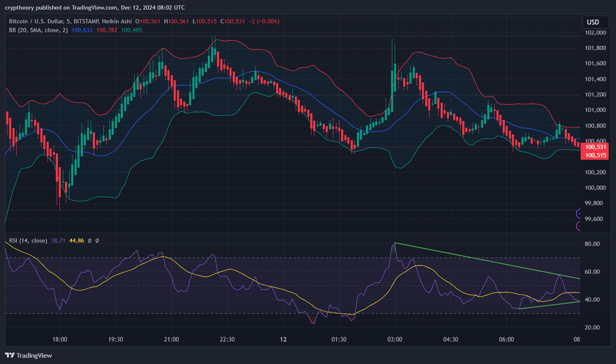The width and height of the screenshot is (616, 364).
Task: Click the 20.00 RSI scale label
Action: click(592, 327)
